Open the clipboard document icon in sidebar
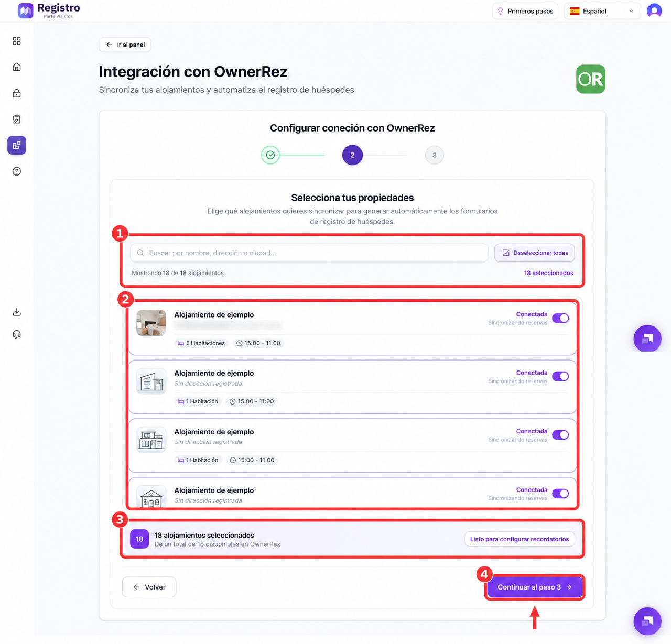671x644 pixels. (x=17, y=119)
